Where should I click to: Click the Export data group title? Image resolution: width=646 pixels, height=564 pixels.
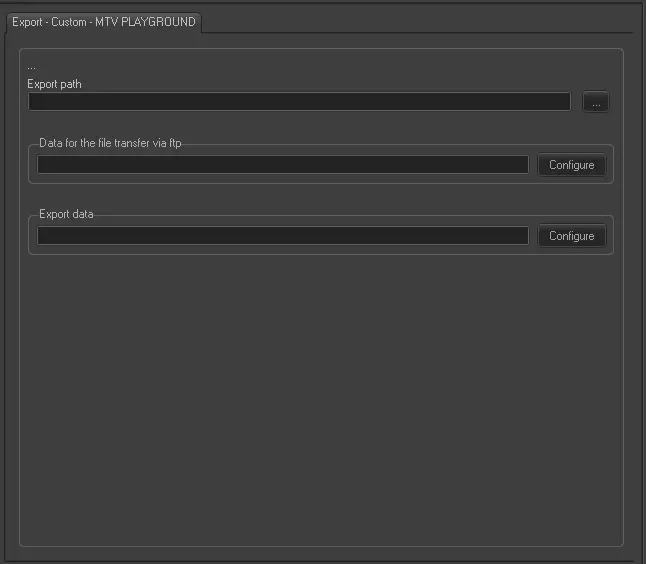pos(66,215)
